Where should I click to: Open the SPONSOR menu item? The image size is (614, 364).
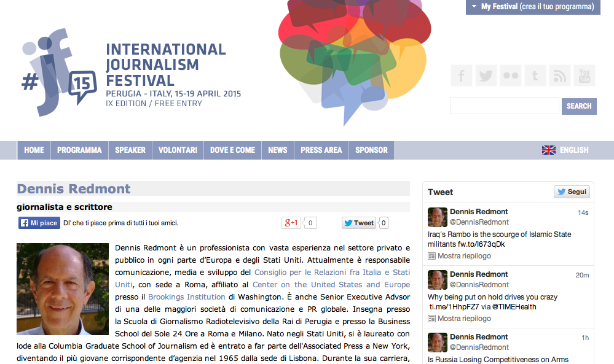coord(372,150)
